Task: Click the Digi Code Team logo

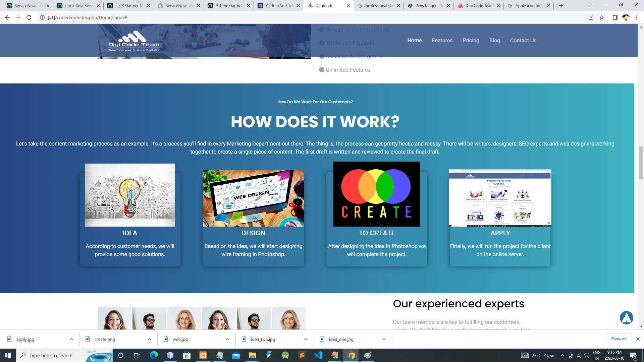Action: pos(133,41)
